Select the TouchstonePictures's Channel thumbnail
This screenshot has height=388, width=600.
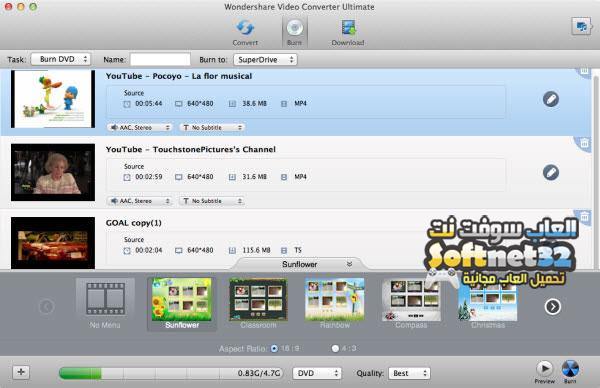[x=53, y=172]
